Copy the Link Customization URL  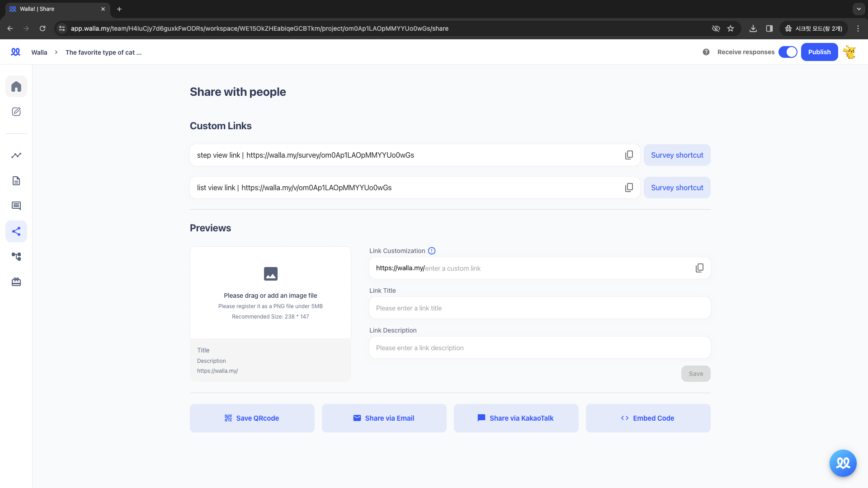[x=700, y=267]
